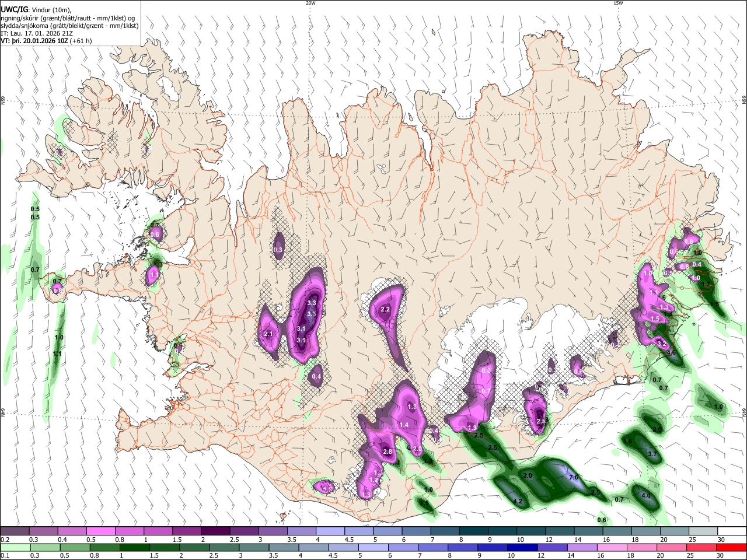
Task: Click the "20W" longitude label
Action: (x=310, y=3)
